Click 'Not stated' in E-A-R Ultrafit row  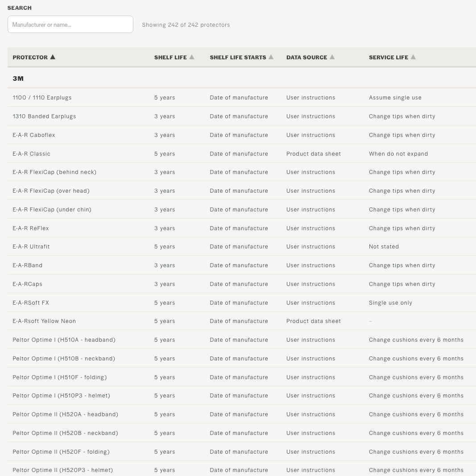pyautogui.click(x=384, y=247)
